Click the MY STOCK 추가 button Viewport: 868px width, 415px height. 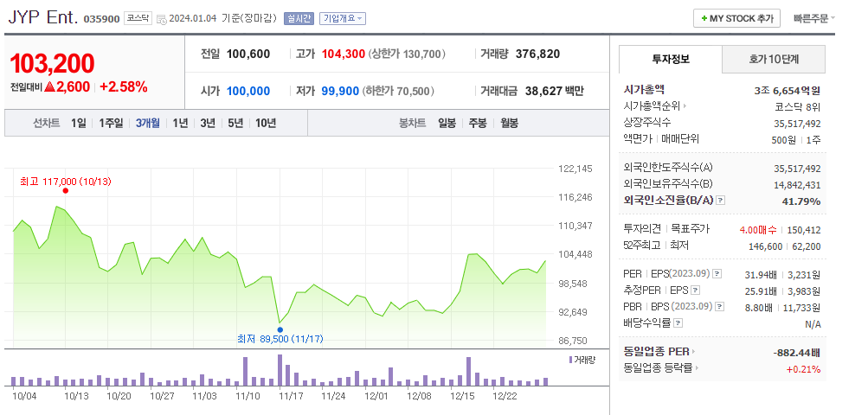pos(736,18)
